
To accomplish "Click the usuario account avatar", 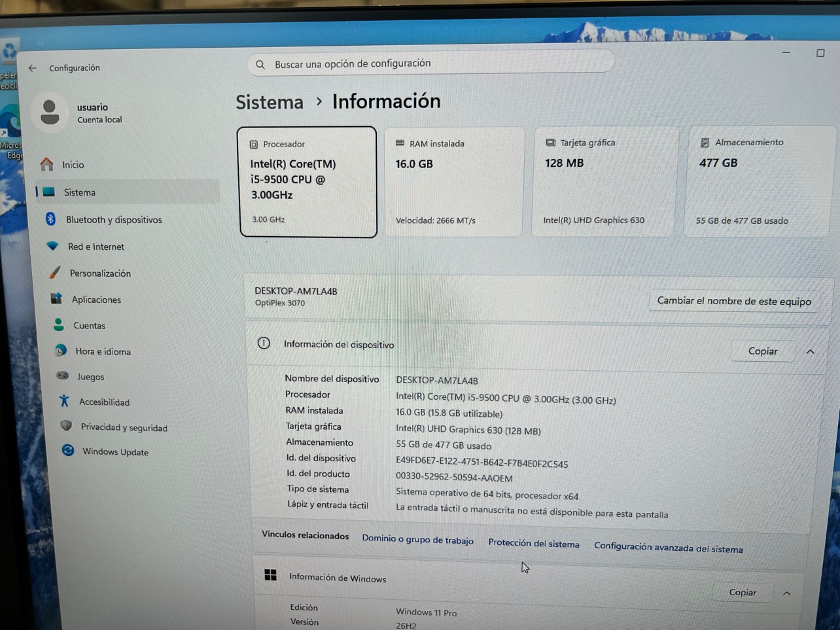I will pyautogui.click(x=50, y=113).
